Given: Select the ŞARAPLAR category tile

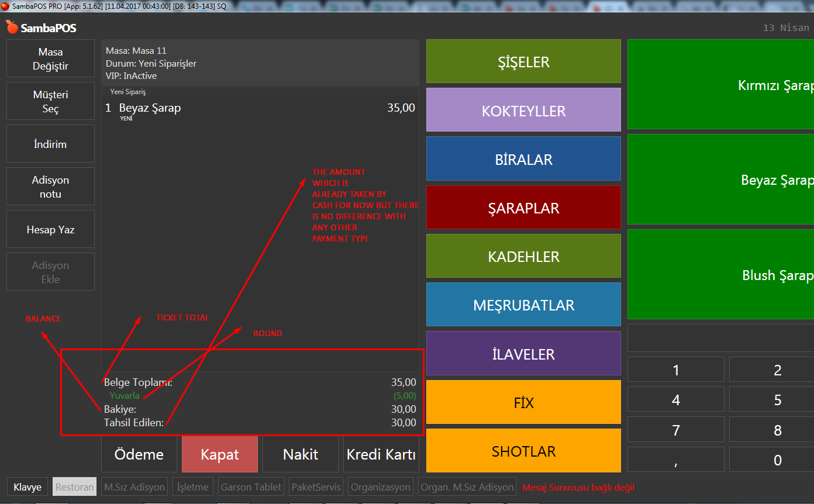Looking at the screenshot, I should pyautogui.click(x=523, y=208).
